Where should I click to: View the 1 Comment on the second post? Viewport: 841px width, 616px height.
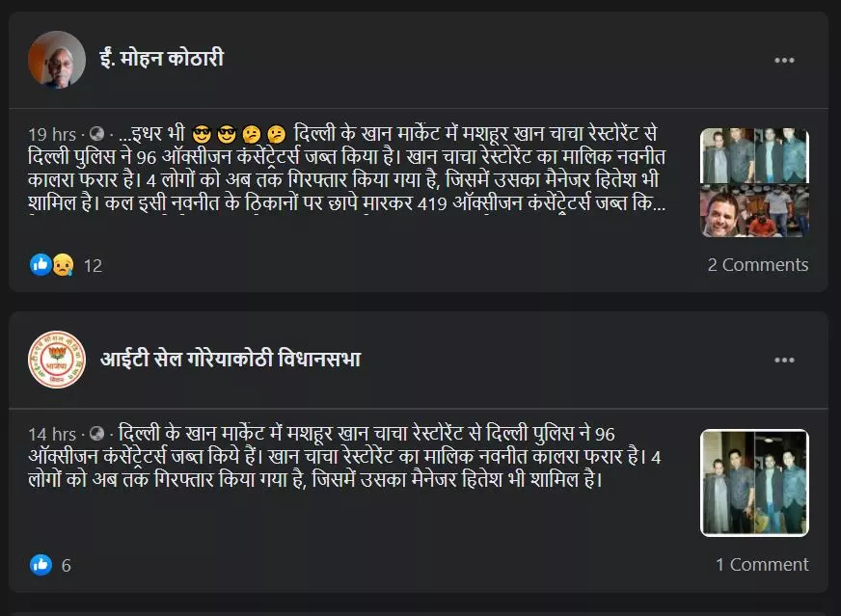coord(762,565)
